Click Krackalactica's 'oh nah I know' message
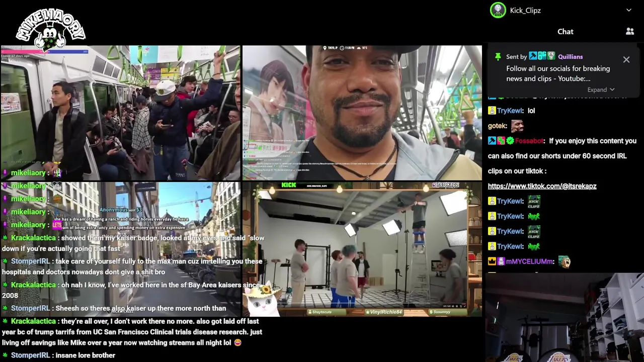This screenshot has height=362, width=644. (x=131, y=290)
